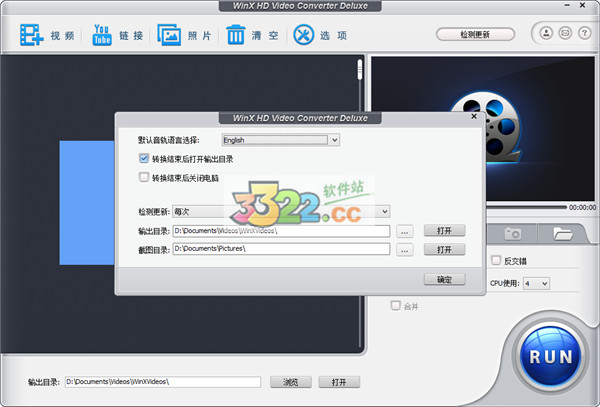The width and height of the screenshot is (600, 407).
Task: Click the preview playback progress slider
Action: click(527, 207)
